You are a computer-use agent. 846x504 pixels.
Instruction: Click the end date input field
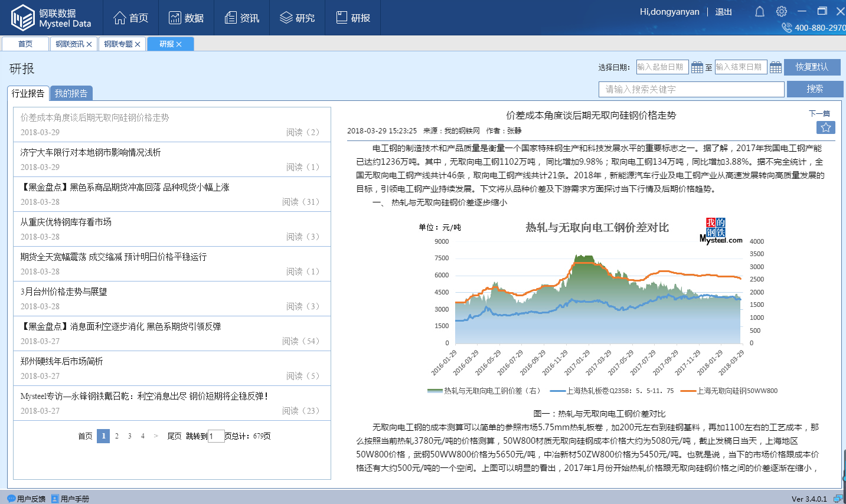pyautogui.click(x=741, y=67)
